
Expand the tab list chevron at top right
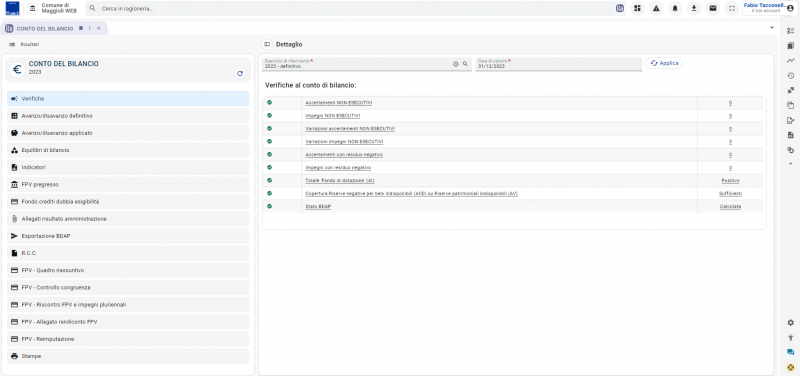point(771,28)
